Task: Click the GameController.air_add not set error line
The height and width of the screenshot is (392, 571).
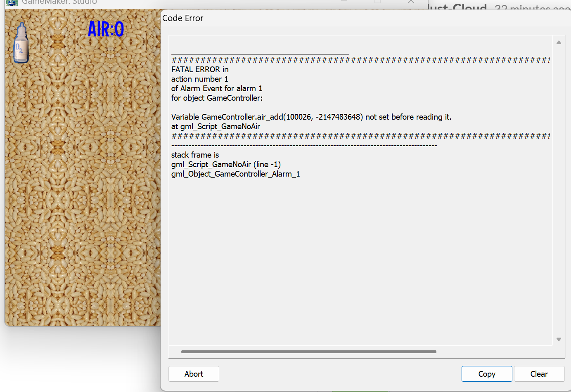Action: 311,117
